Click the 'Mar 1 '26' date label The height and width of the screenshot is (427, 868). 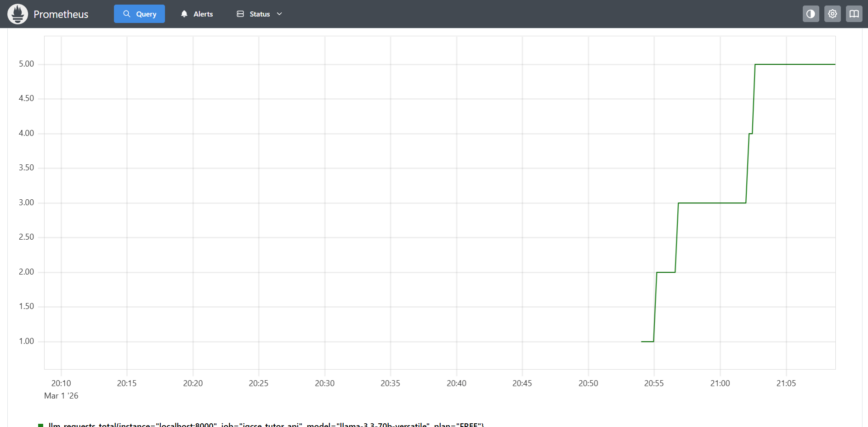click(61, 396)
